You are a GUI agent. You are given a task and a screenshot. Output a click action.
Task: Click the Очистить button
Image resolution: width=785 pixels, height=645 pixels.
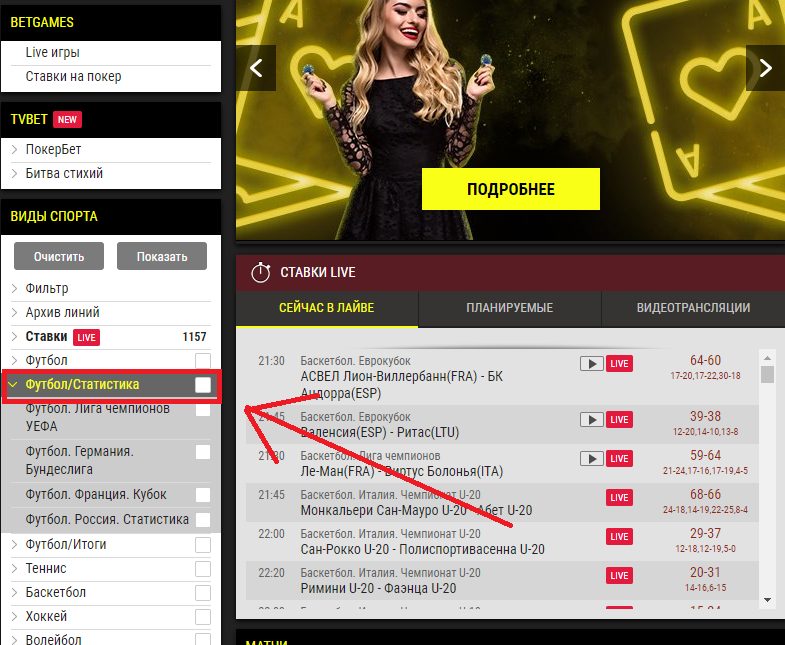coord(59,256)
